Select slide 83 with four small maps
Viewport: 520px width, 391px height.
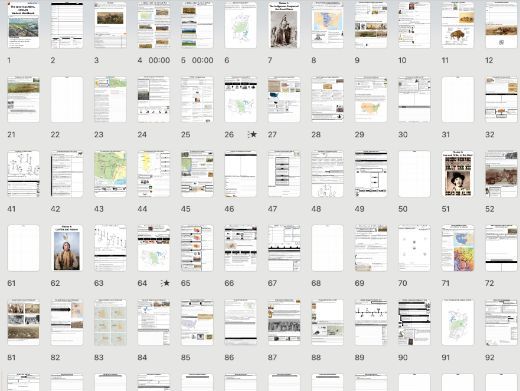(x=110, y=322)
